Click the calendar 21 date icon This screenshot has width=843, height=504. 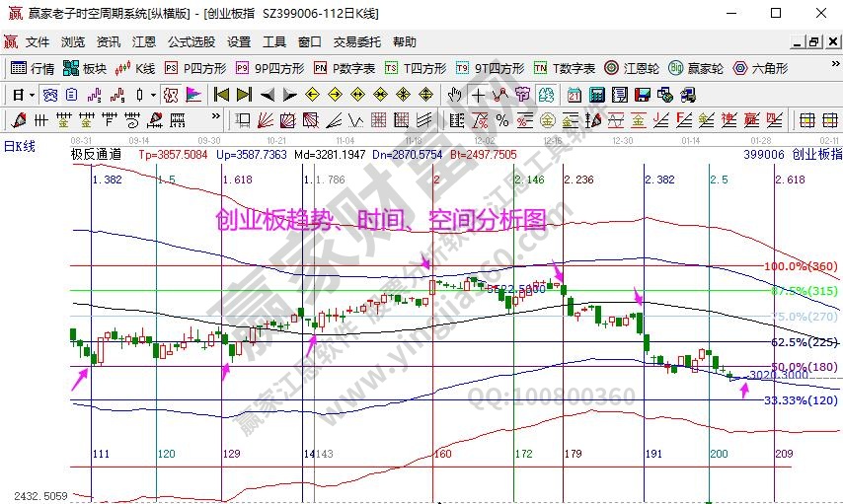[575, 95]
